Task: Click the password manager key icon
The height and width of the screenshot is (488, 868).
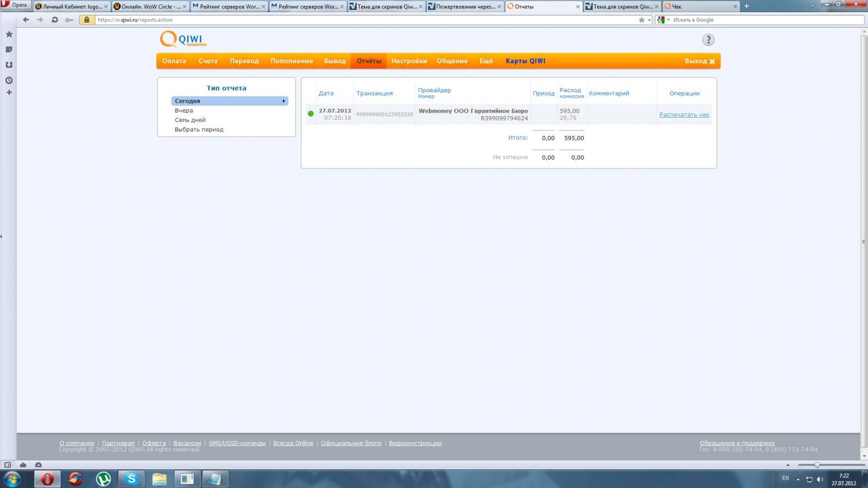Action: (x=69, y=20)
